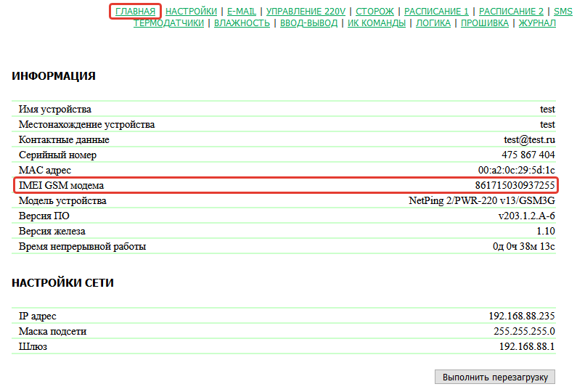This screenshot has width=577, height=392.
Task: Open the ПРОШИВКА firmware page
Action: [x=485, y=23]
